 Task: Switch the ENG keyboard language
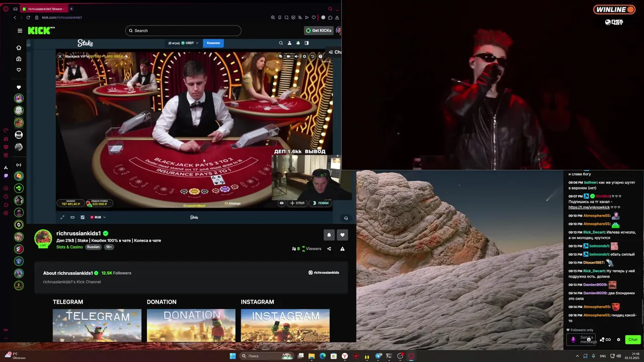point(603,356)
